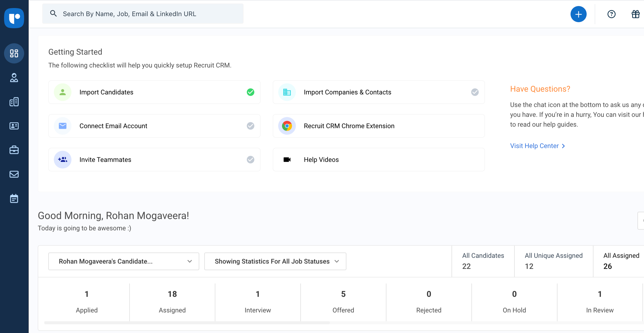The height and width of the screenshot is (333, 644).
Task: Open the Recruit CRM Chrome Extension item
Action: coord(379,126)
